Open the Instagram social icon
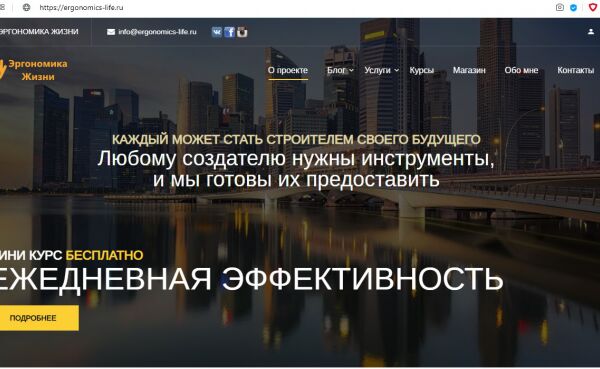The image size is (600, 369). pyautogui.click(x=242, y=32)
